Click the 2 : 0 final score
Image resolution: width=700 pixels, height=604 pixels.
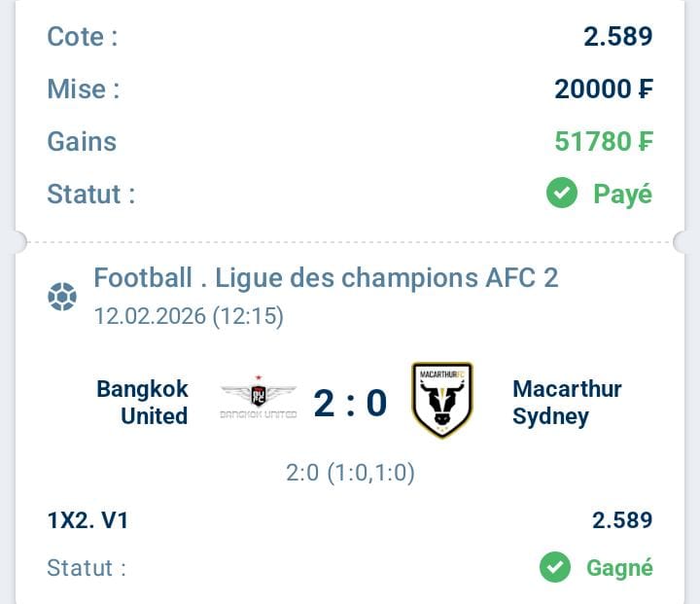coord(350,403)
